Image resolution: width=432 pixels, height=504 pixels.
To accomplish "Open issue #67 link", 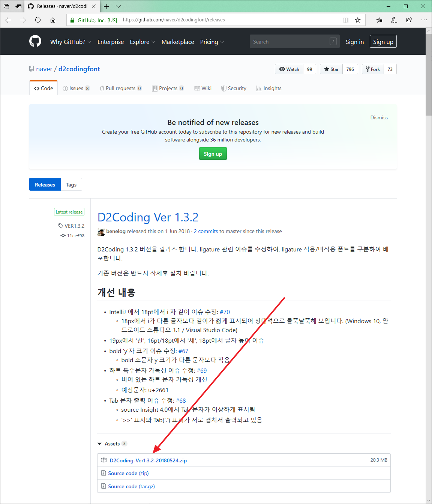I will click(183, 351).
